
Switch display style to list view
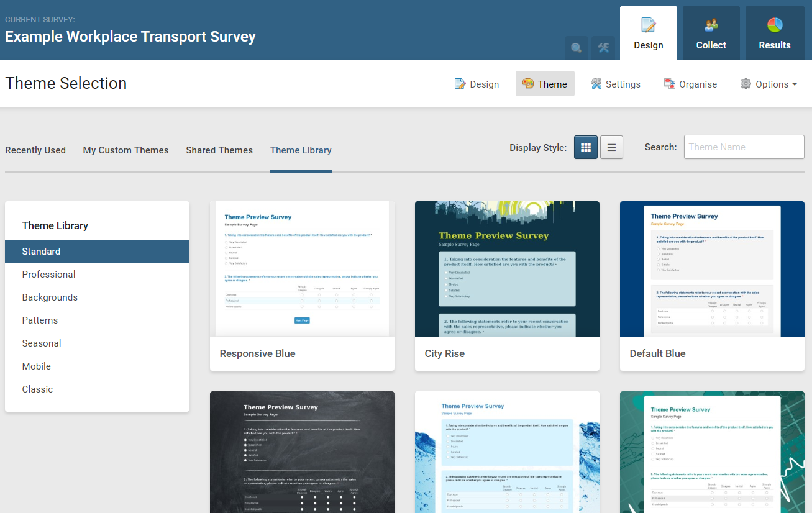coord(611,147)
